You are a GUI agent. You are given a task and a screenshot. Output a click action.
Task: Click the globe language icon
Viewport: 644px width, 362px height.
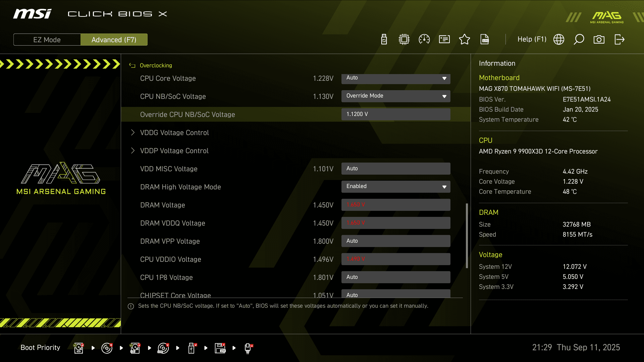559,40
